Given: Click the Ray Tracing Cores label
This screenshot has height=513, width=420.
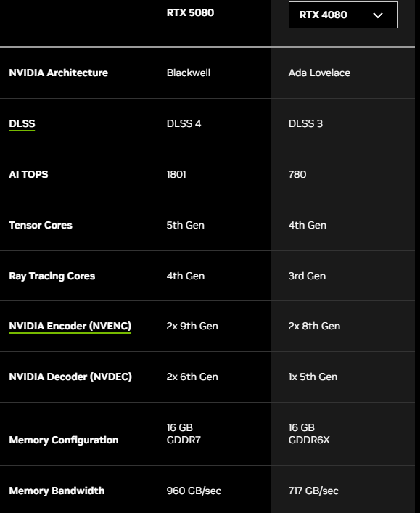Looking at the screenshot, I should [x=52, y=276].
